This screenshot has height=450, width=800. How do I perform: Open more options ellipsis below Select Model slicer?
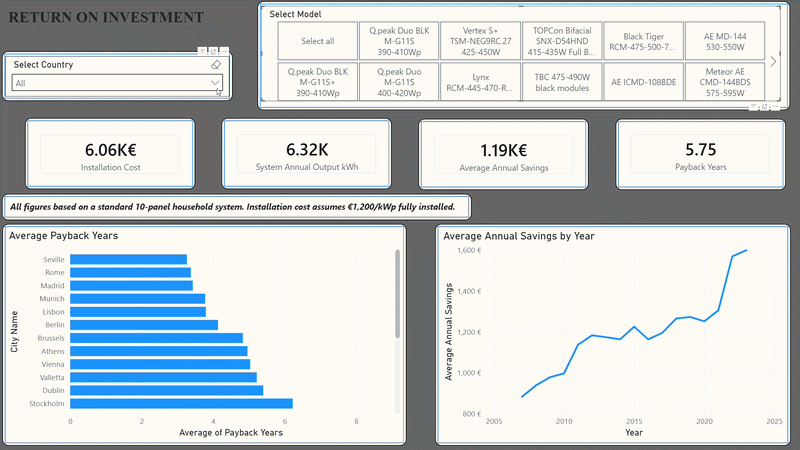point(776,107)
